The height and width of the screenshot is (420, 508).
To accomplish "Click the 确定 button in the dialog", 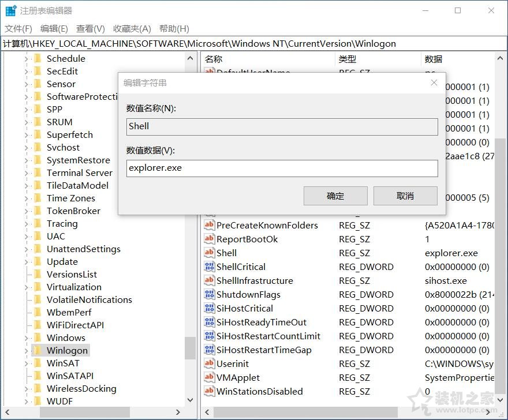I will coord(335,196).
